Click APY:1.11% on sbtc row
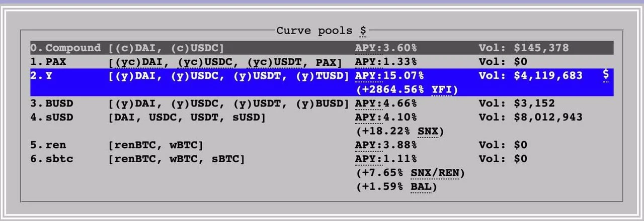Screen dimensions: 644x221 (x=386, y=159)
